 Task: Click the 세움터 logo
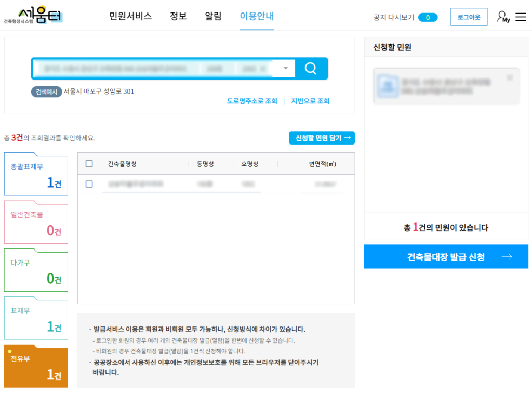coord(33,15)
